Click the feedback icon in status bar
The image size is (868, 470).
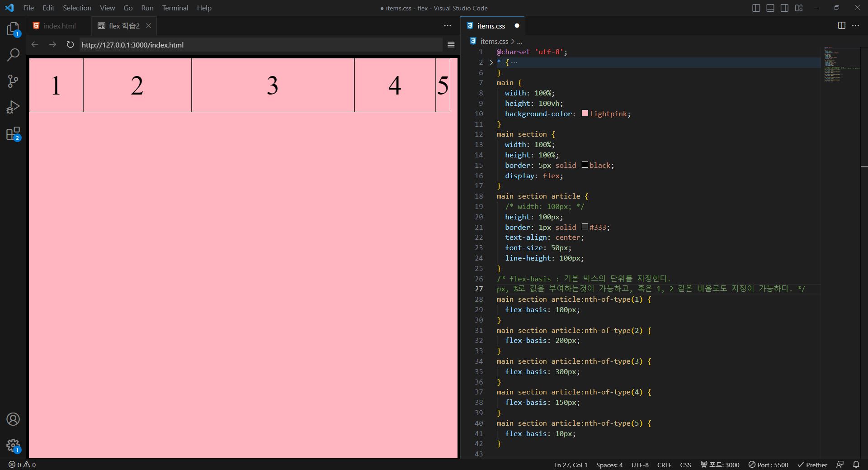tap(840, 465)
